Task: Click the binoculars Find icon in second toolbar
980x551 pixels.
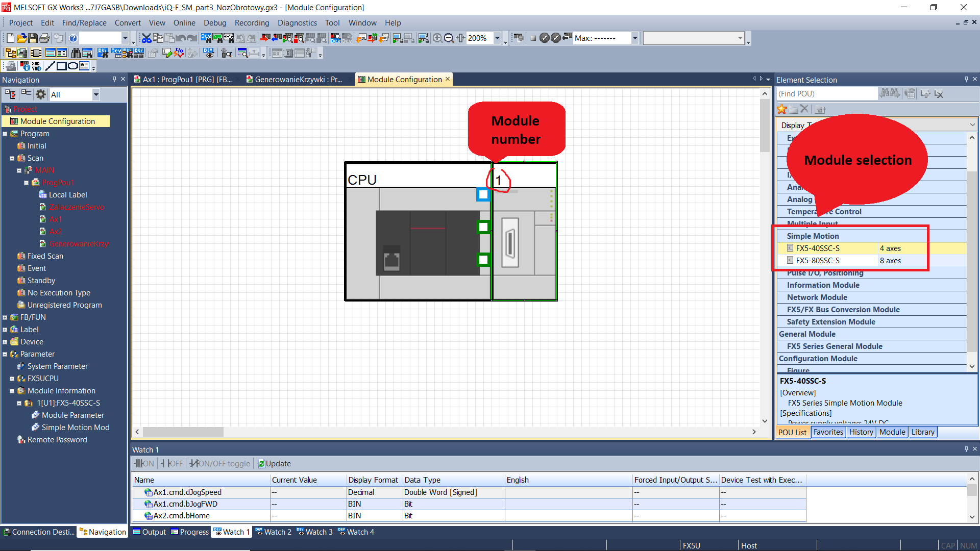Action: 76,53
